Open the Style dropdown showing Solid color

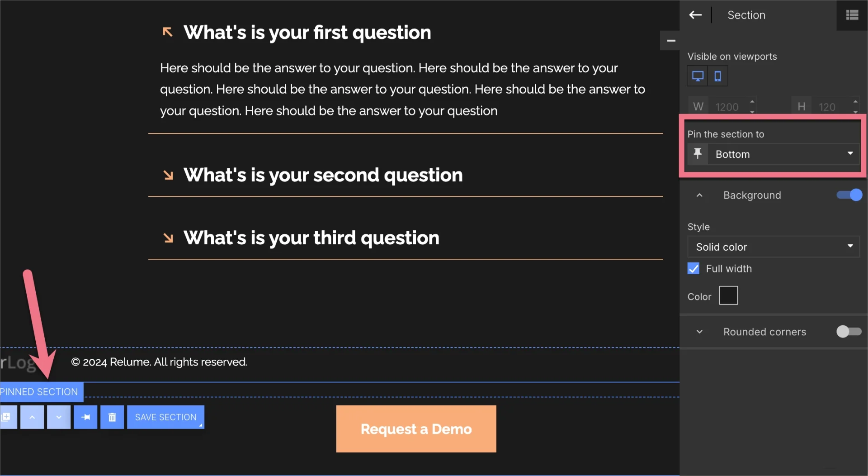[x=773, y=247]
